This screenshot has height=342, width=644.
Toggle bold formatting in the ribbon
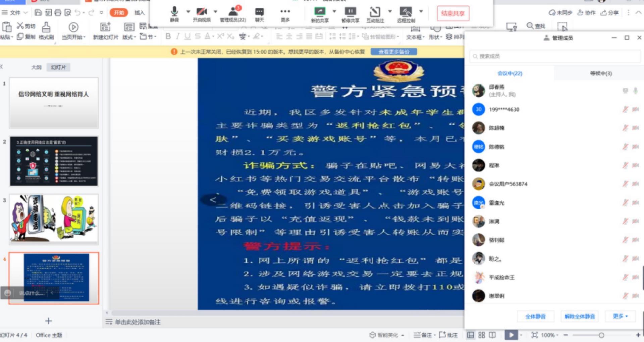168,36
